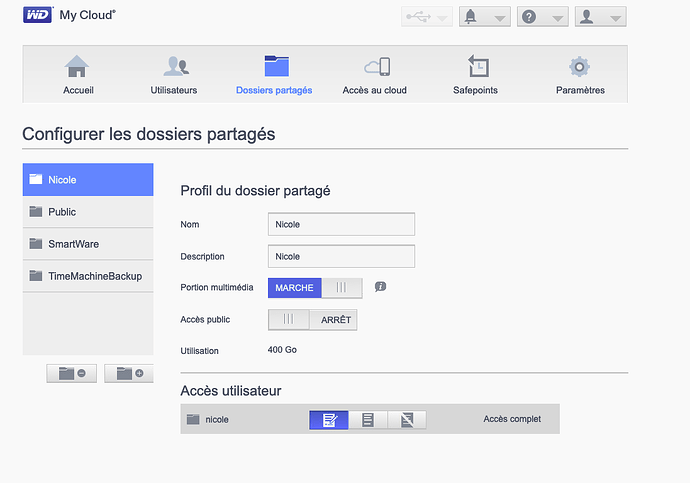Select the Nicole shared folder
The width and height of the screenshot is (690, 483).
88,179
